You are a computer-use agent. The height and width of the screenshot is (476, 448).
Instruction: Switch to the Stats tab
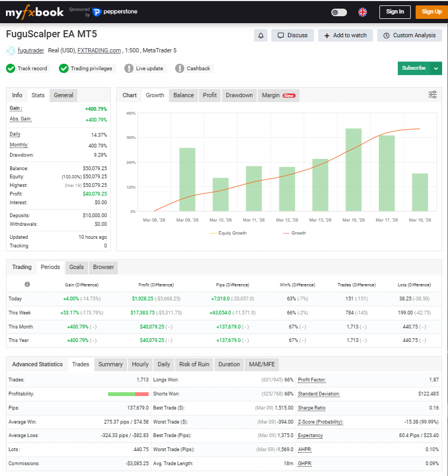click(x=38, y=95)
